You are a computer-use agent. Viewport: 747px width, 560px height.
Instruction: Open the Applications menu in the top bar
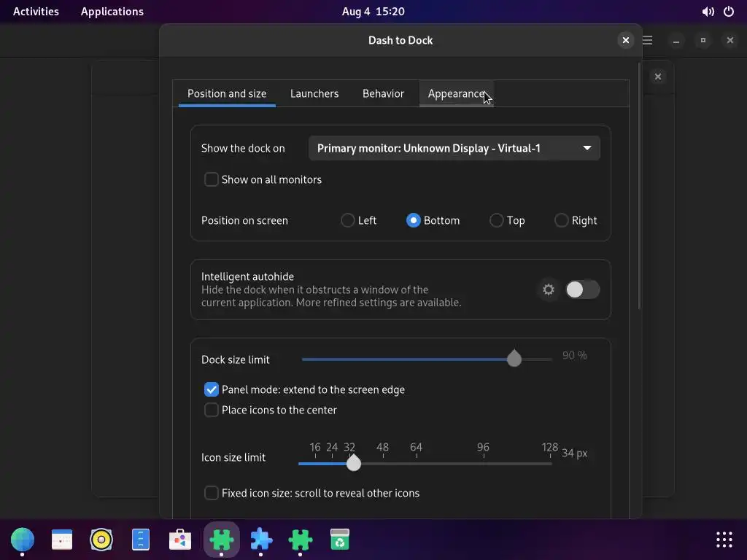[112, 12]
